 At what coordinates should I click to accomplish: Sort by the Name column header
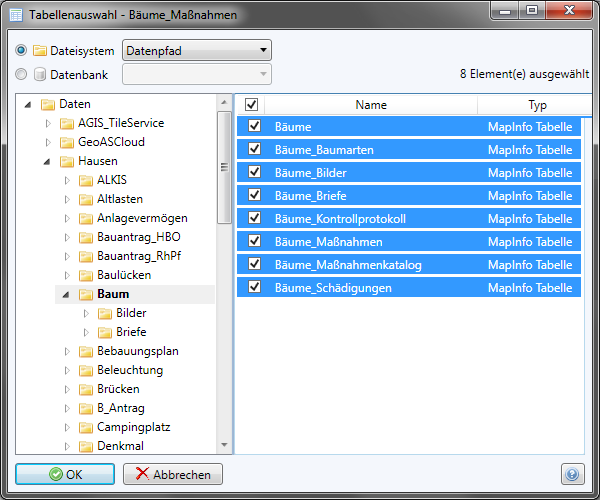click(x=370, y=105)
